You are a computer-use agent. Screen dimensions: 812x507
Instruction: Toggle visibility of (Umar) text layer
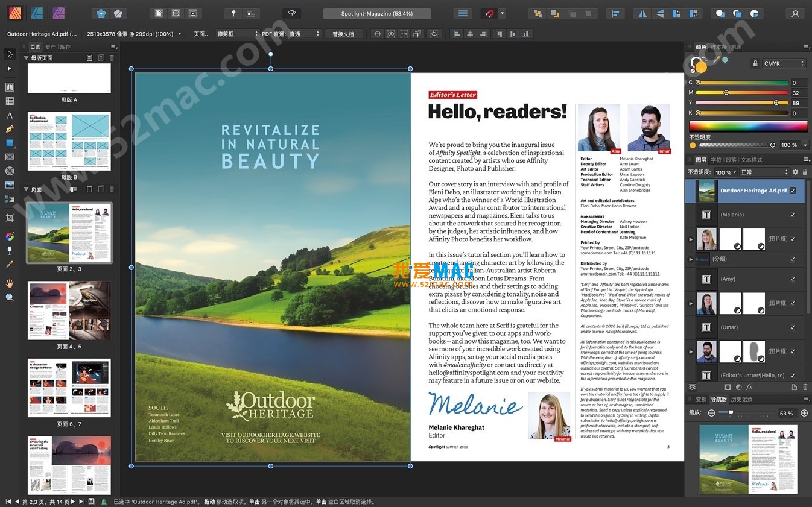(x=793, y=327)
